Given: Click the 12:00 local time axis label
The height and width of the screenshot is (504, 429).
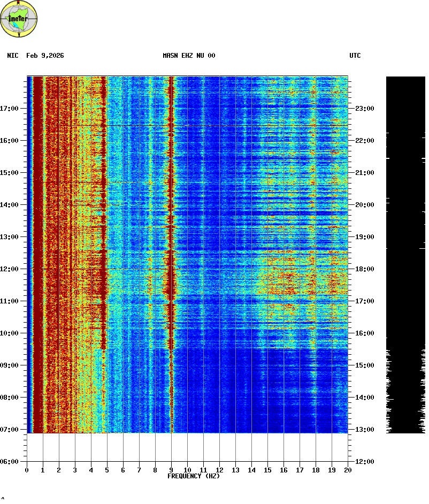Looking at the screenshot, I should tap(10, 269).
